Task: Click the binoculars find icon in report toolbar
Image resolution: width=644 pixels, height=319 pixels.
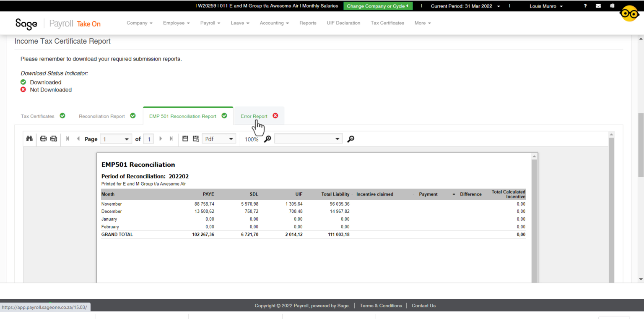Action: pos(29,139)
